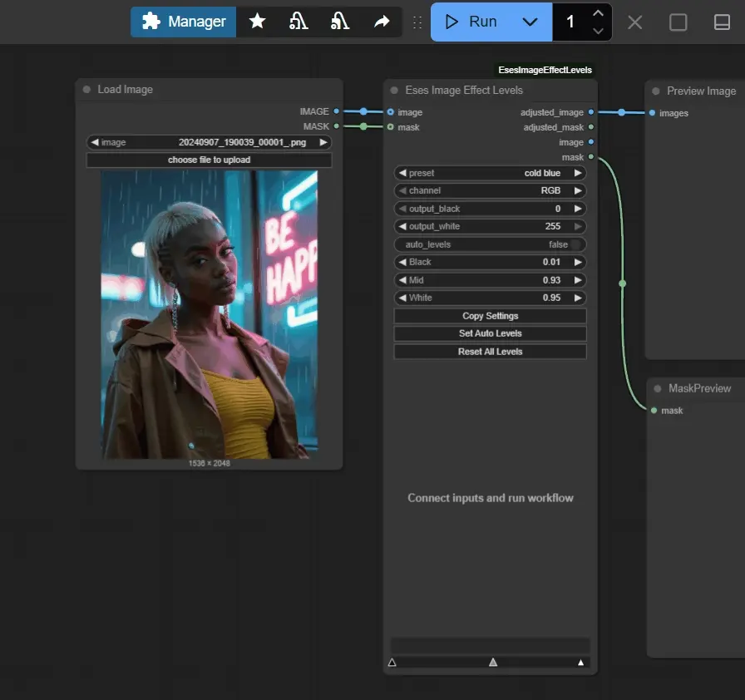The height and width of the screenshot is (700, 745).
Task: Click choose file to upload
Action: pyautogui.click(x=209, y=160)
